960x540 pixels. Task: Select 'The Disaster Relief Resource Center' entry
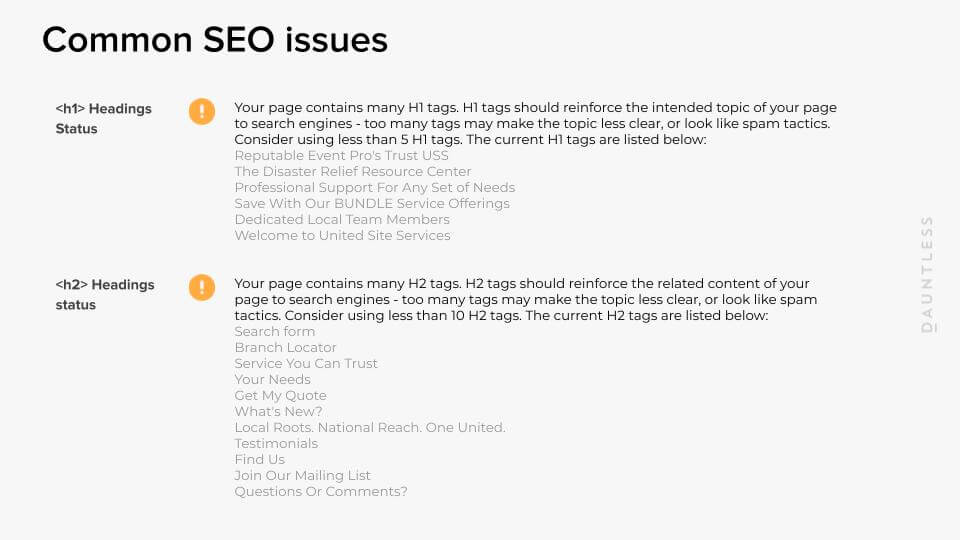[x=352, y=172]
